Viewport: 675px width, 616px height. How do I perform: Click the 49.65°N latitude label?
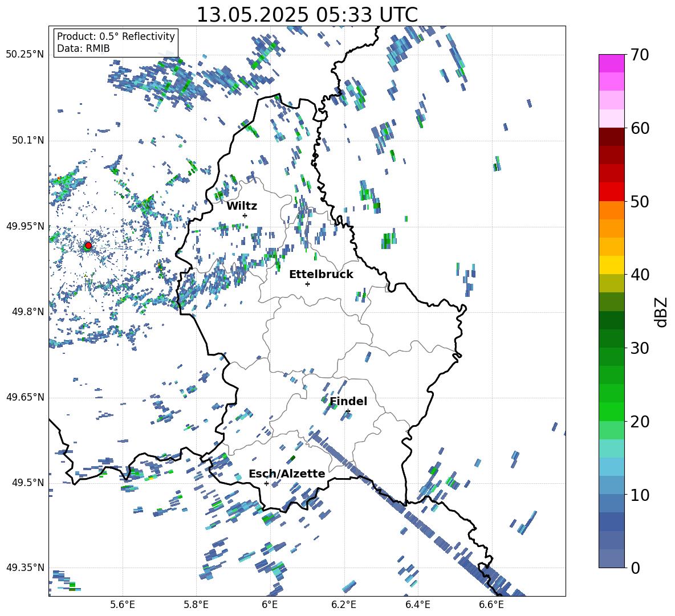point(25,397)
